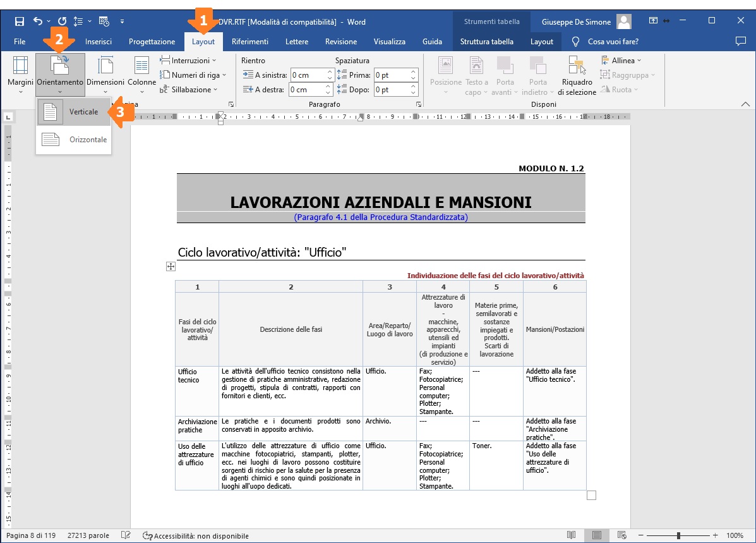Expand the Allinea dropdown
Image resolution: width=756 pixels, height=543 pixels.
(x=621, y=61)
